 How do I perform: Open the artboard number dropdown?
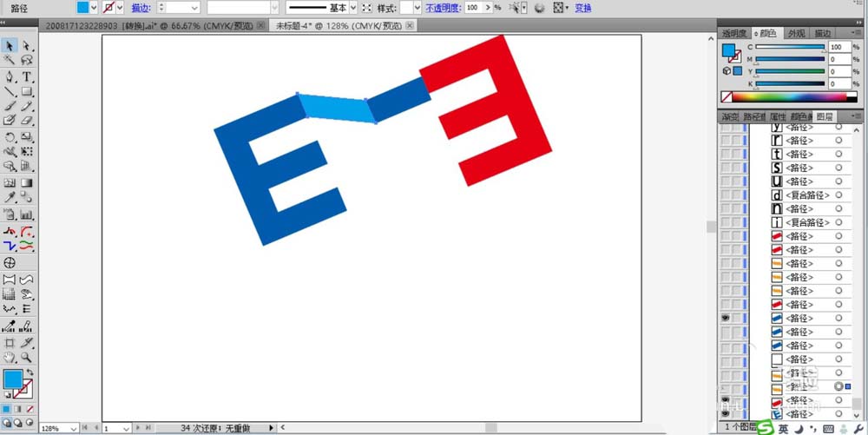coord(126,428)
